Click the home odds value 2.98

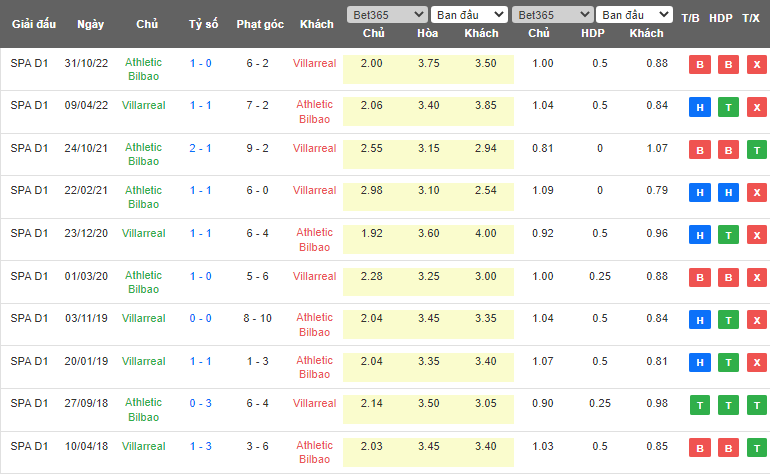pyautogui.click(x=372, y=191)
